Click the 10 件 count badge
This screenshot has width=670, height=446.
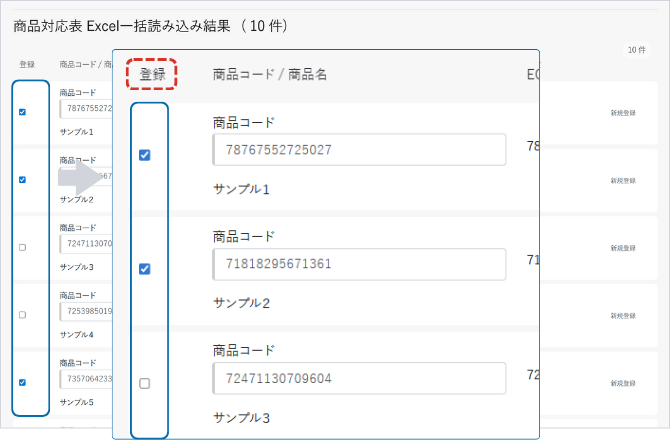[637, 50]
